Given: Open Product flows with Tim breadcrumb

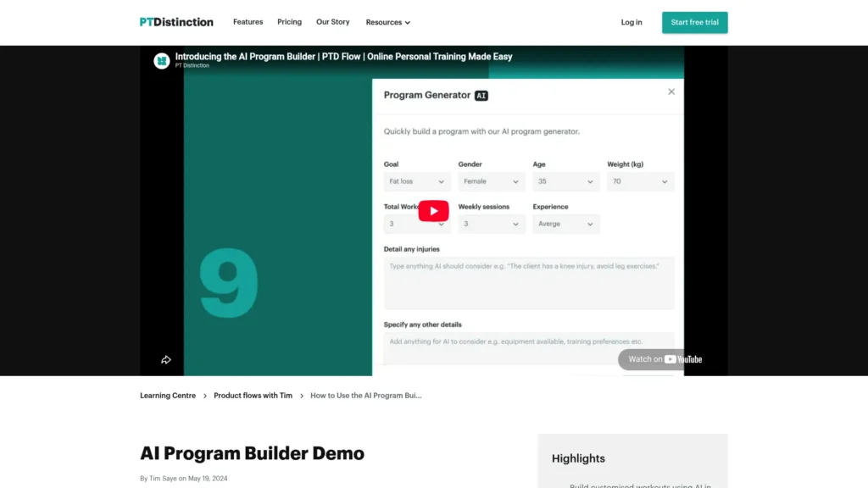Looking at the screenshot, I should tap(253, 396).
